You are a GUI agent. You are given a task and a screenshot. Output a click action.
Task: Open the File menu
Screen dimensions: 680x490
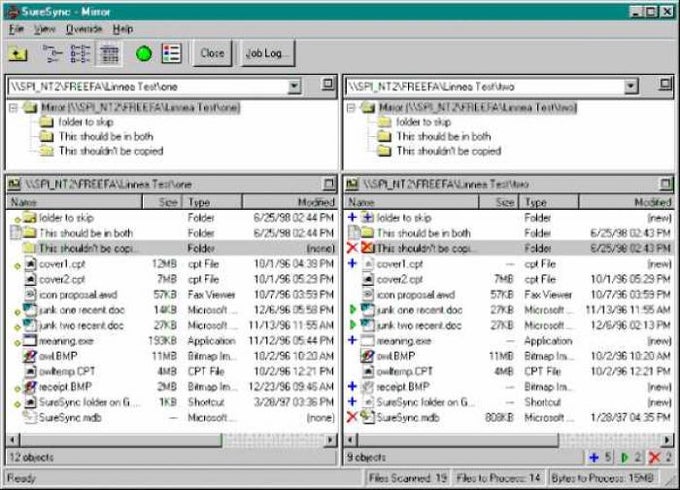coord(16,29)
